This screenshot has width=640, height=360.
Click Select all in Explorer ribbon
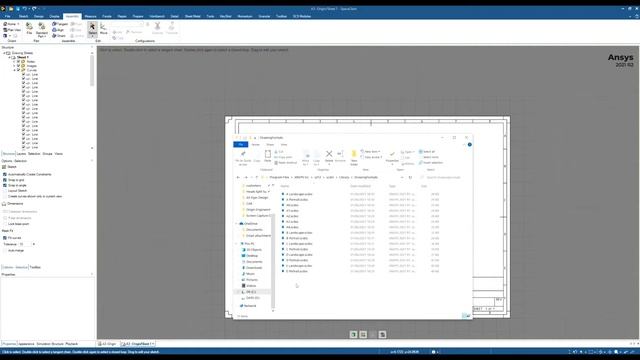tap(427, 151)
